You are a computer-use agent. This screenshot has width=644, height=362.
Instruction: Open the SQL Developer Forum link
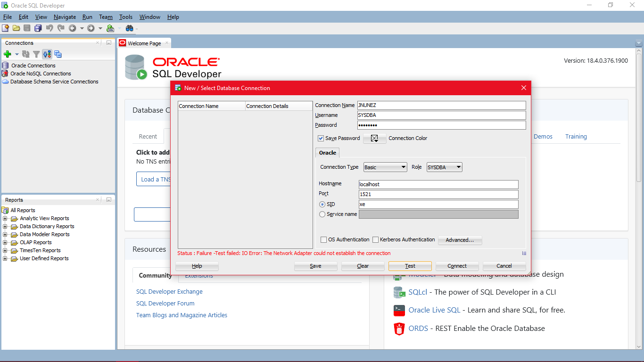pyautogui.click(x=165, y=304)
